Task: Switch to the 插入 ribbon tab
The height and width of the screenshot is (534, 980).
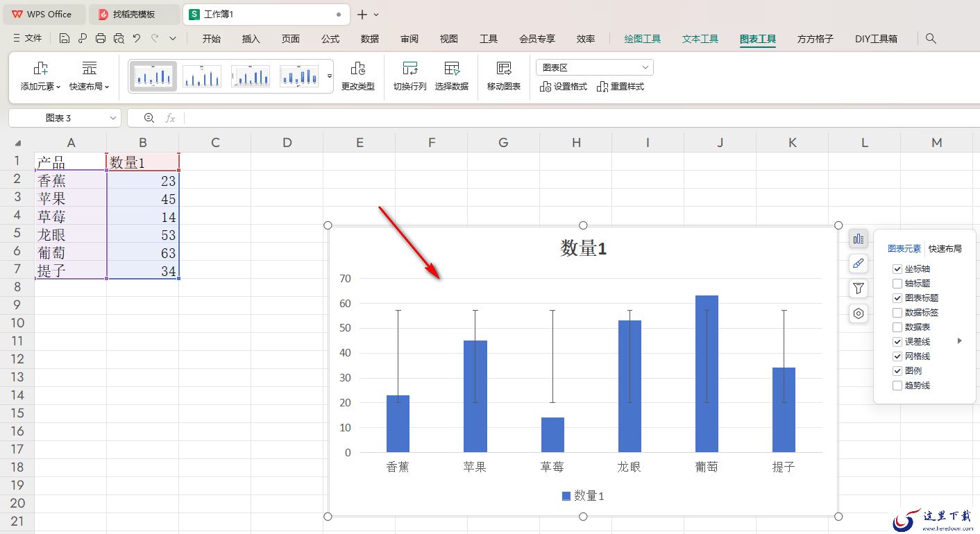Action: pos(251,39)
